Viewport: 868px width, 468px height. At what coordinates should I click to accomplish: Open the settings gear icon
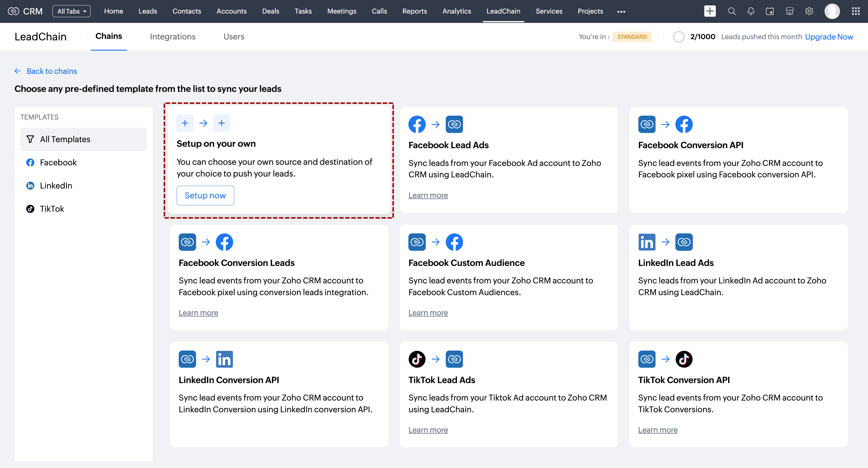click(x=809, y=11)
